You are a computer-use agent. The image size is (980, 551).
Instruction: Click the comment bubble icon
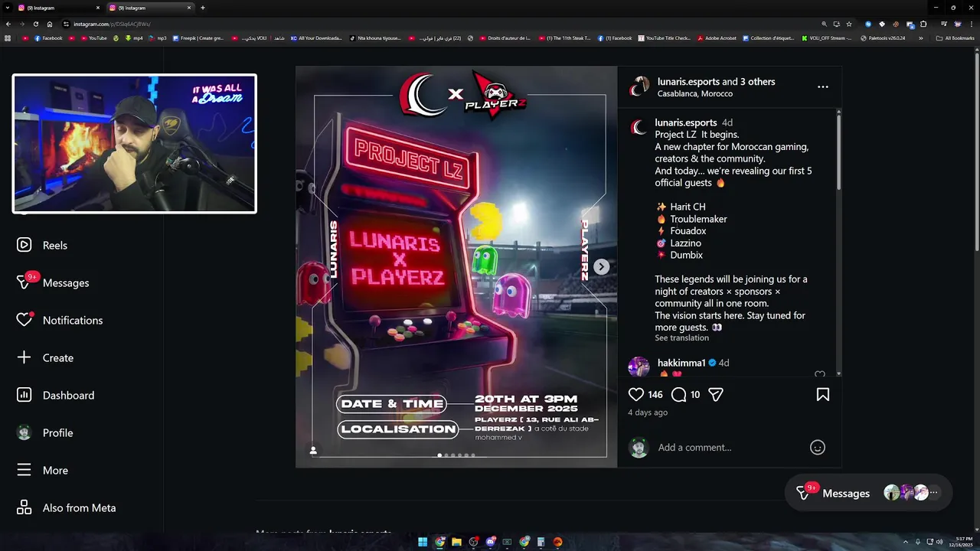(x=678, y=395)
